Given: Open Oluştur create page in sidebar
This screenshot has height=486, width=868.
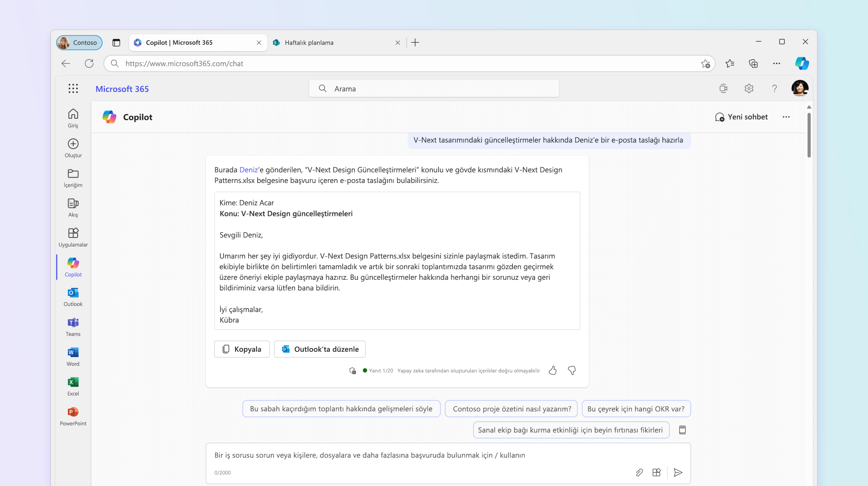Looking at the screenshot, I should click(x=73, y=148).
